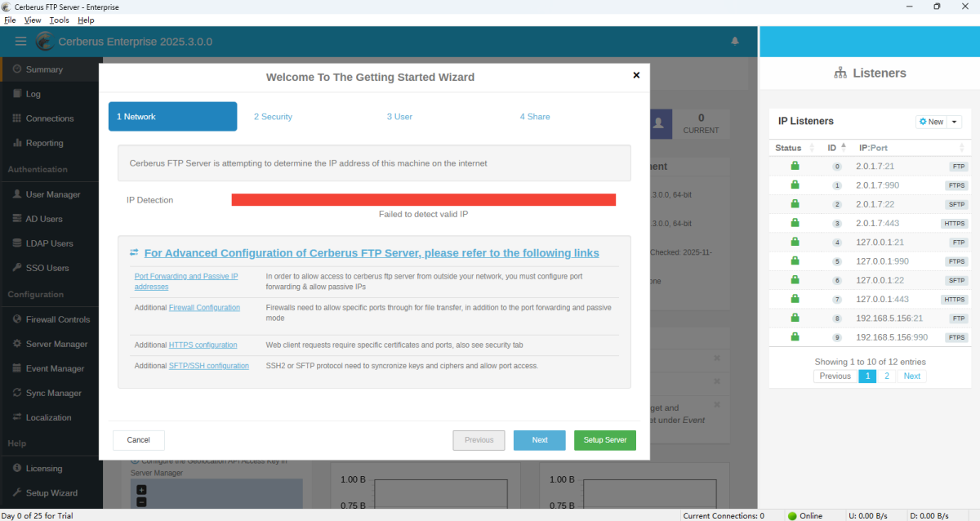Close the Getting Started Wizard

point(636,75)
